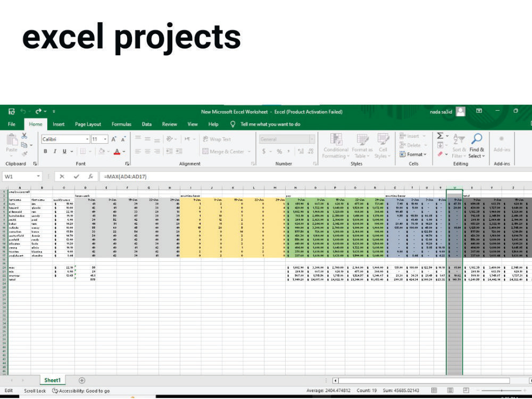
Task: Click the Redo arrow icon
Action: [38, 111]
